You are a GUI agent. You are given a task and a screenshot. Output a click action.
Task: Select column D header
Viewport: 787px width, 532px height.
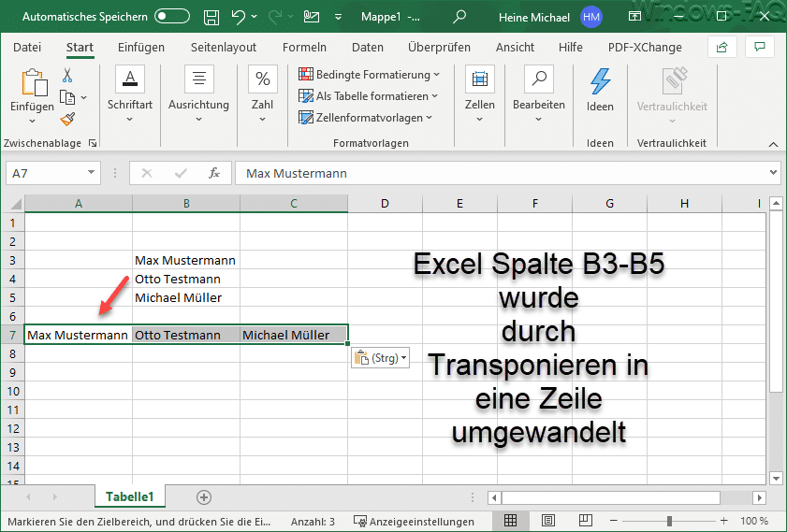tap(385, 204)
